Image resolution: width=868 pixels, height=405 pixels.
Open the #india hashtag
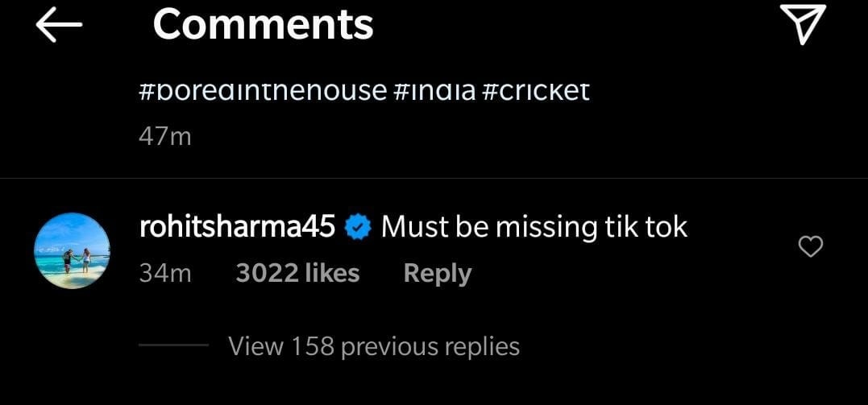[434, 89]
